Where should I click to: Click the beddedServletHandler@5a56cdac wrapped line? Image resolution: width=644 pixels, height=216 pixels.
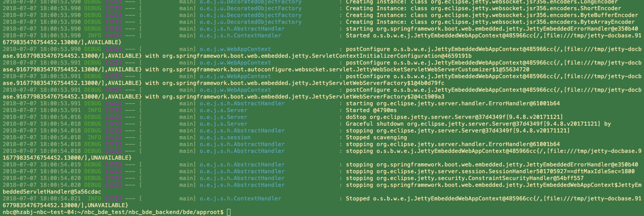pos(52,192)
